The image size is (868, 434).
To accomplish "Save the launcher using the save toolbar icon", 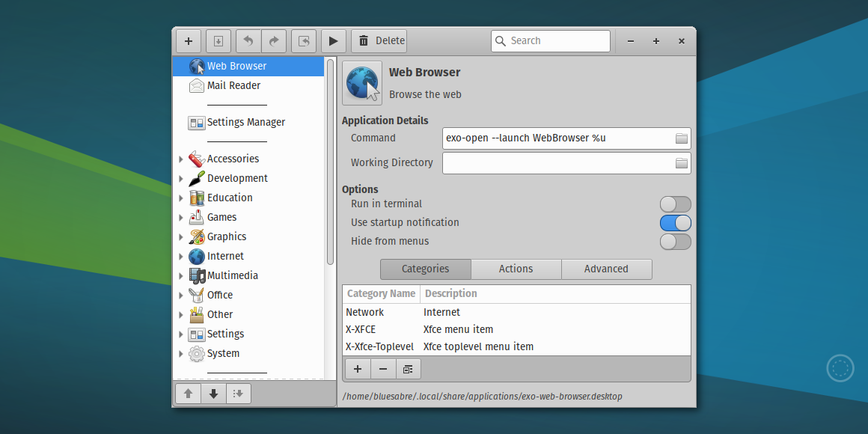I will [218, 41].
